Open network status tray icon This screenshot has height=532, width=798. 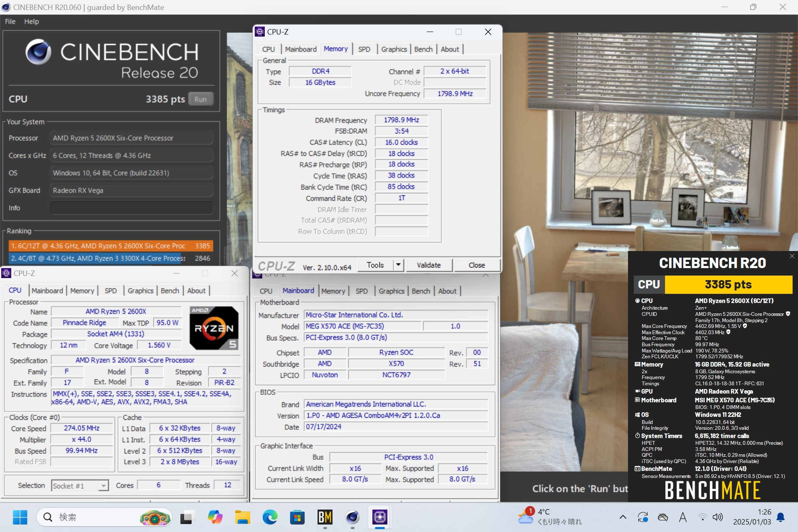tap(702, 517)
